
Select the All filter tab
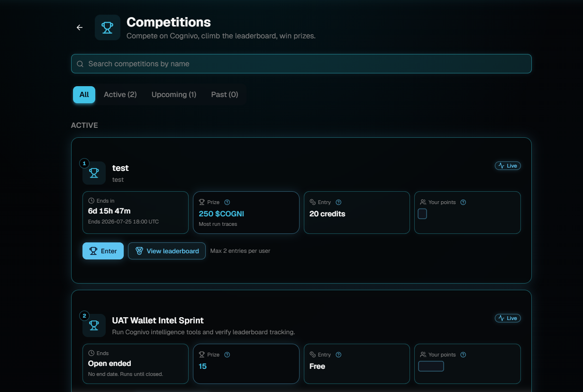pyautogui.click(x=84, y=95)
